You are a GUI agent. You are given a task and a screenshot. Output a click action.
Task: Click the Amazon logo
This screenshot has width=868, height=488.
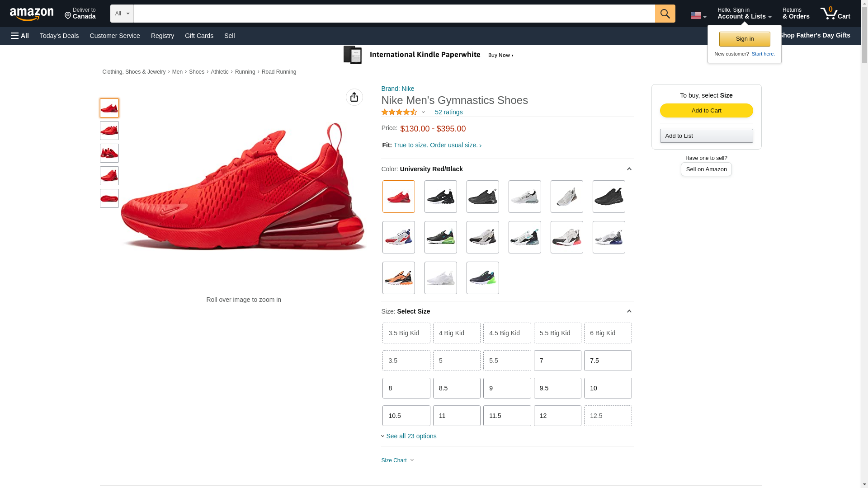tap(32, 14)
